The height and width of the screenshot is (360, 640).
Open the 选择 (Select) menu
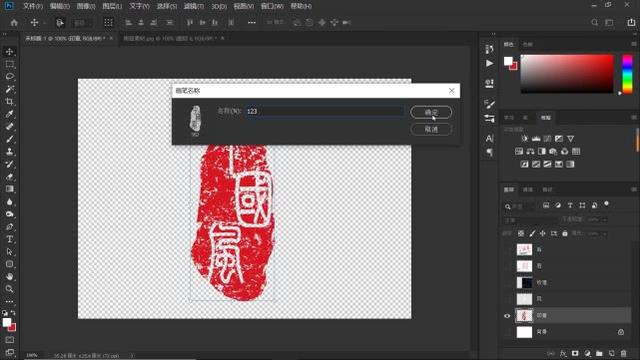tap(167, 6)
